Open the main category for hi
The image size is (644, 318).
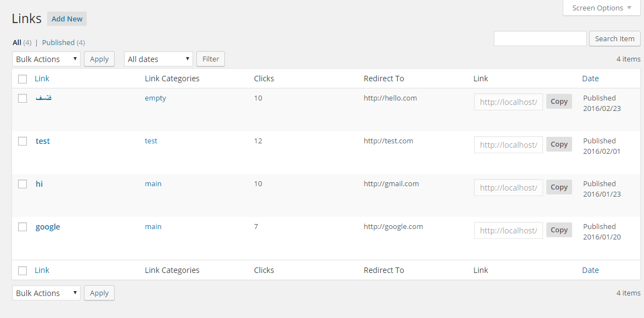pos(153,184)
